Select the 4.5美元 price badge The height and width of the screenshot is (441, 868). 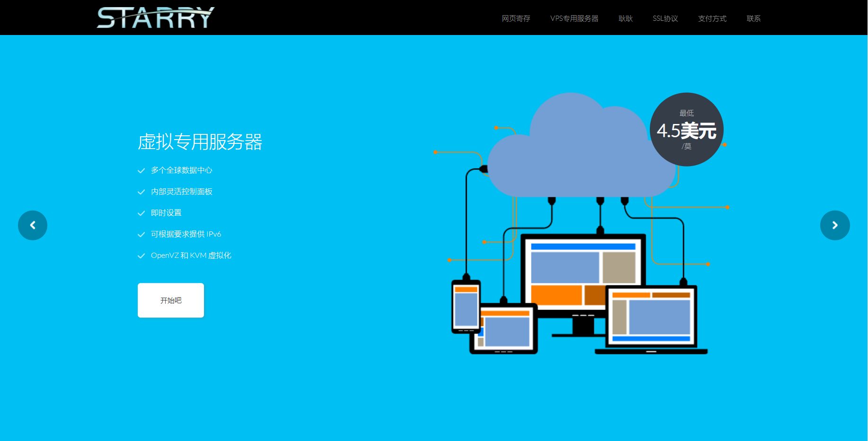pos(686,130)
